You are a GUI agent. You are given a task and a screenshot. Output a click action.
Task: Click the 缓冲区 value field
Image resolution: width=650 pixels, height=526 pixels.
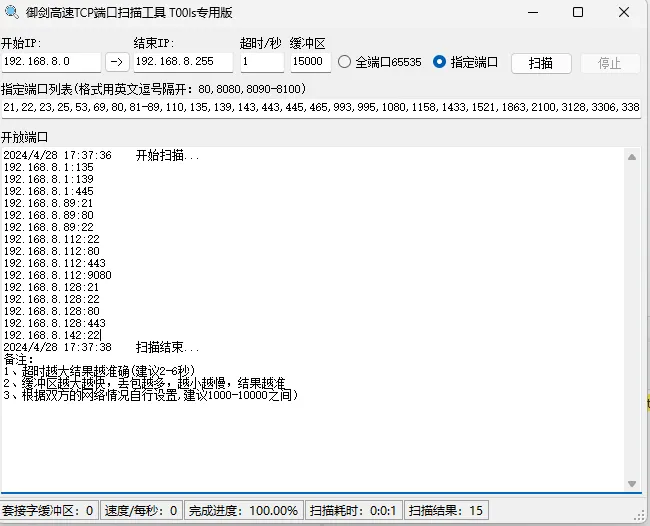(310, 62)
